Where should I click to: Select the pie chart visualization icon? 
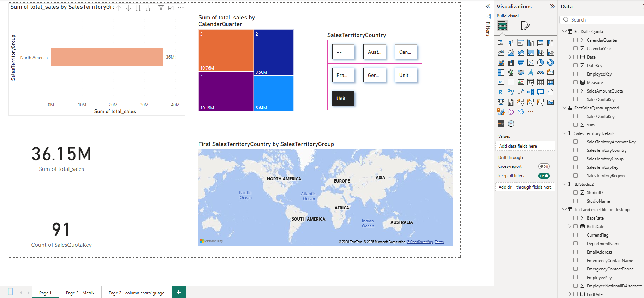(x=540, y=62)
